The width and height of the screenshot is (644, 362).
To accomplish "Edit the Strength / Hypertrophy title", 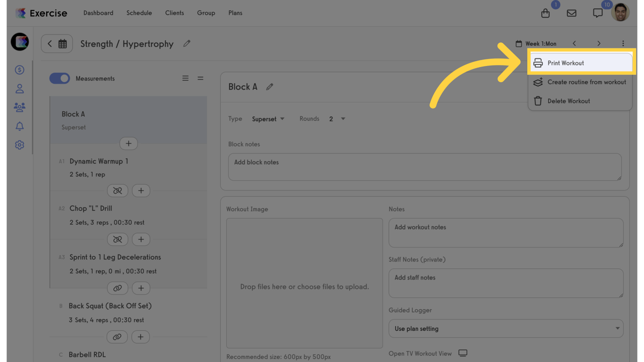I will click(x=187, y=44).
